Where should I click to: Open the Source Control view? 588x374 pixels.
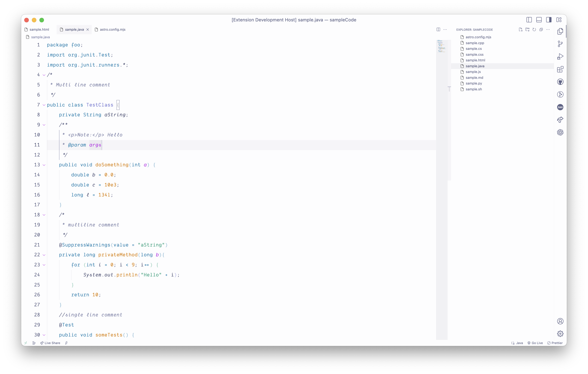click(560, 44)
